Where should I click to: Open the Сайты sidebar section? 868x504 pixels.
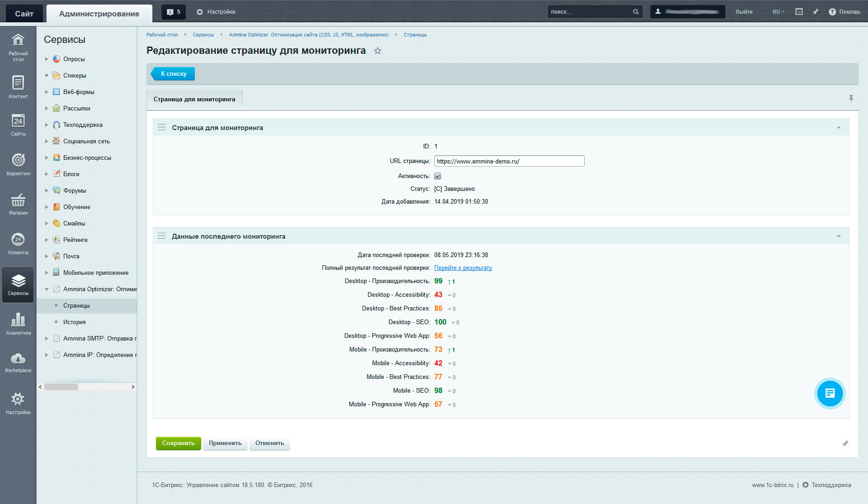(18, 125)
